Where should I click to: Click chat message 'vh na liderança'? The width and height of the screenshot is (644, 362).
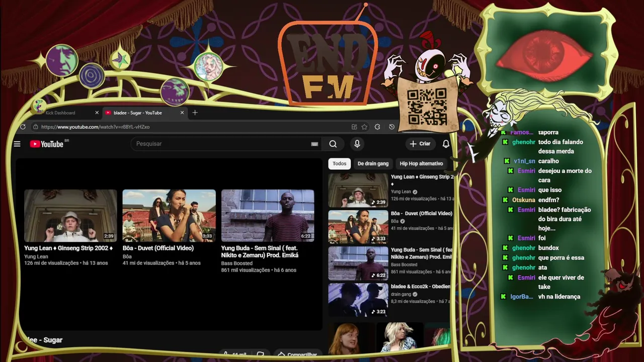559,297
